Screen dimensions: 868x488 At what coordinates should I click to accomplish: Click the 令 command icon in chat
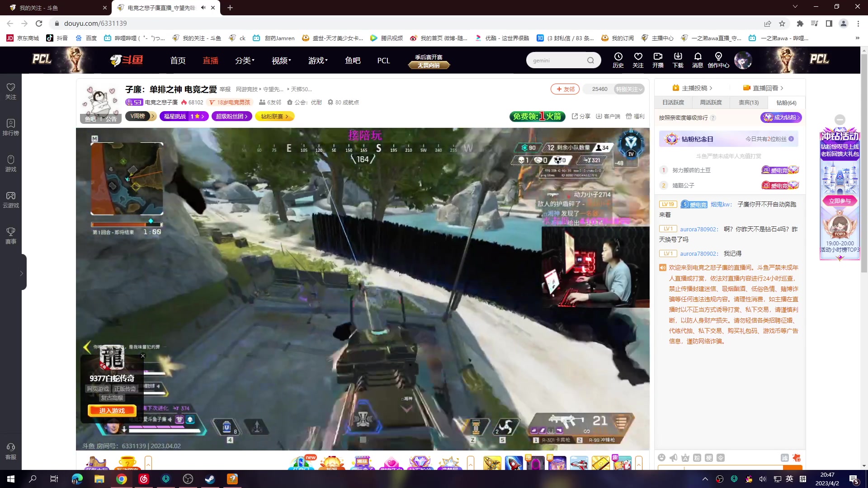(x=720, y=458)
